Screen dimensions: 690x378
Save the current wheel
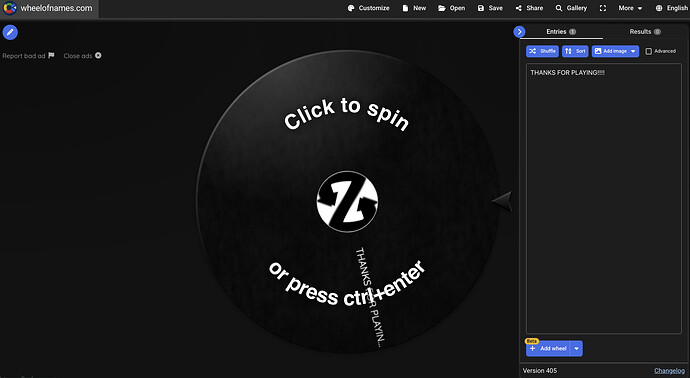(490, 8)
